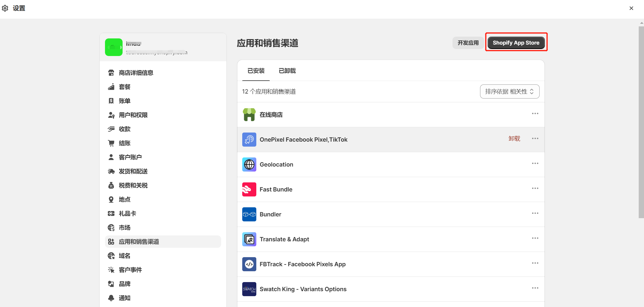Open more actions menu for Bundler
Viewport: 644px width, 307px height.
click(535, 213)
